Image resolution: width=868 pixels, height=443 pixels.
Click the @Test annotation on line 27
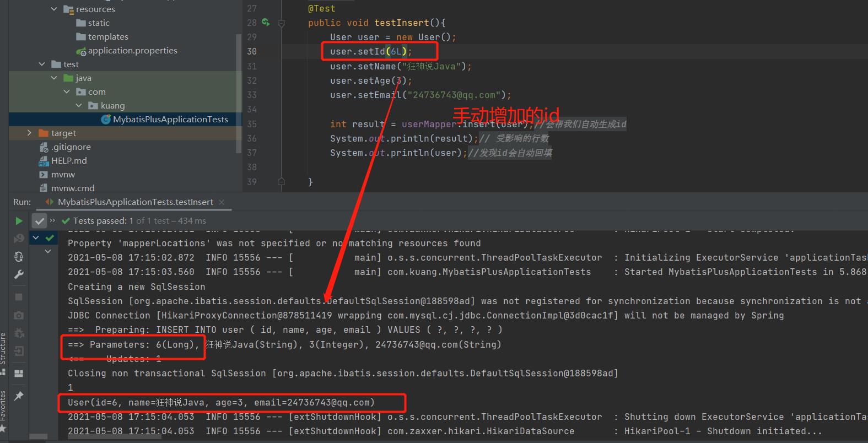(x=322, y=8)
